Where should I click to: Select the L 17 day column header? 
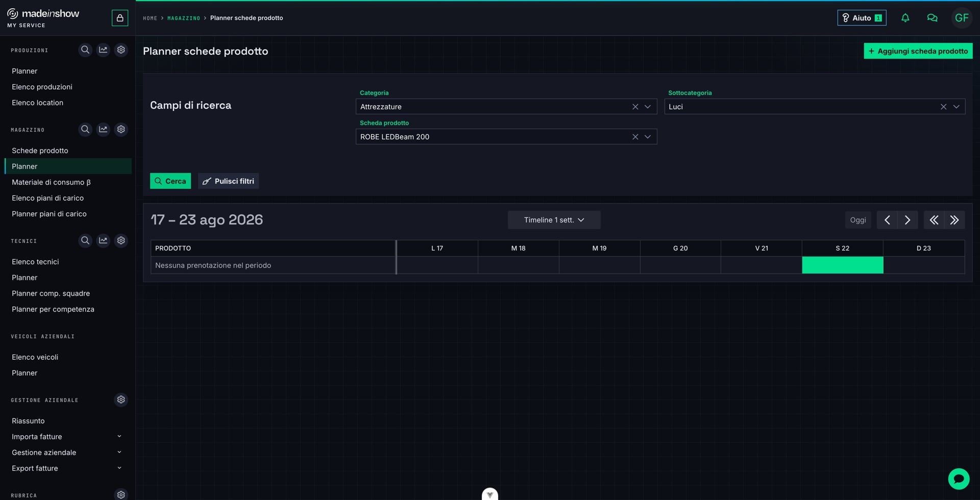point(437,248)
